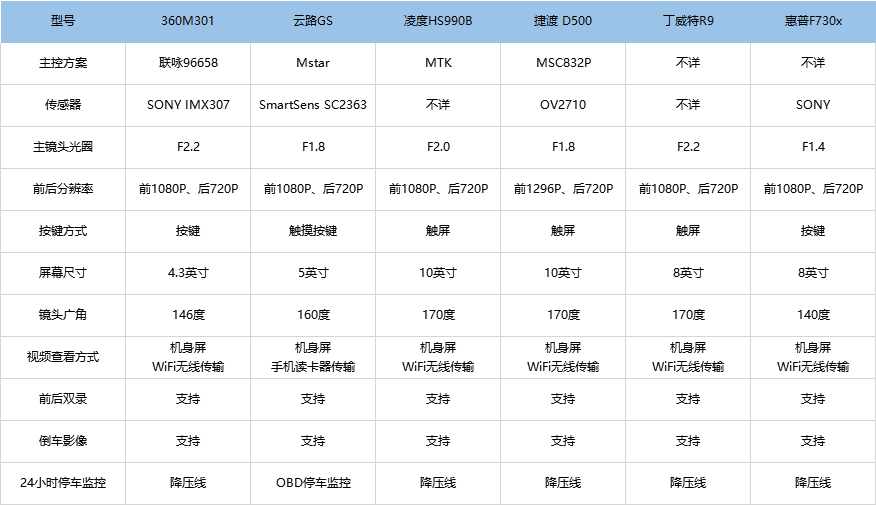Select 10英寸 under 捷渡 D500

563,273
